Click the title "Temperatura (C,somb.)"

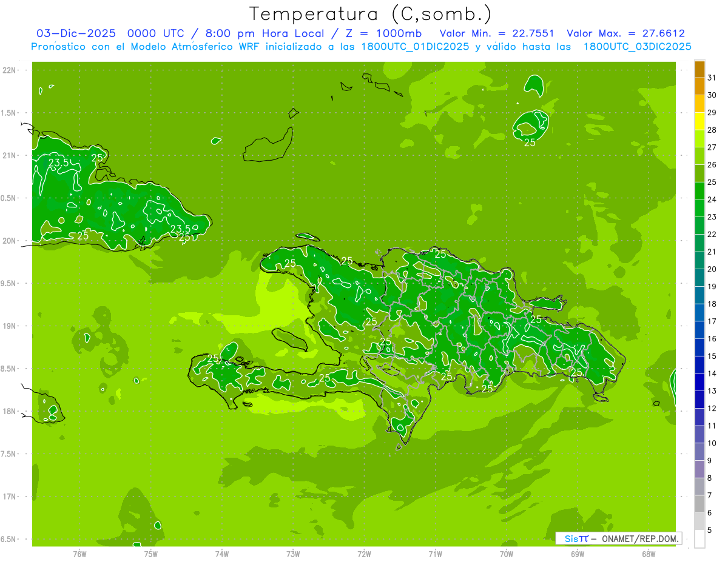point(371,14)
